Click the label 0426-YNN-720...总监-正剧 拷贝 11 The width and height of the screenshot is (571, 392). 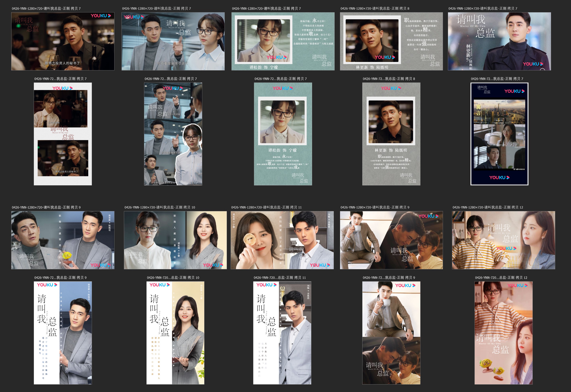click(x=280, y=278)
